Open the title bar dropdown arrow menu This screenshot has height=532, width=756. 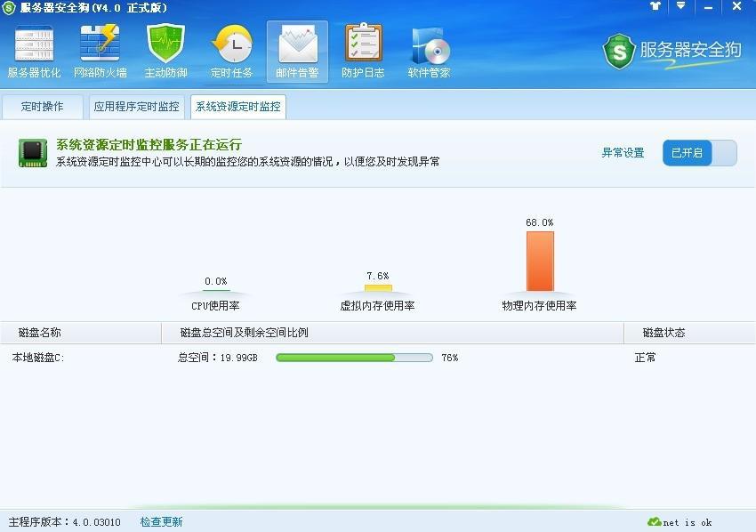(680, 8)
